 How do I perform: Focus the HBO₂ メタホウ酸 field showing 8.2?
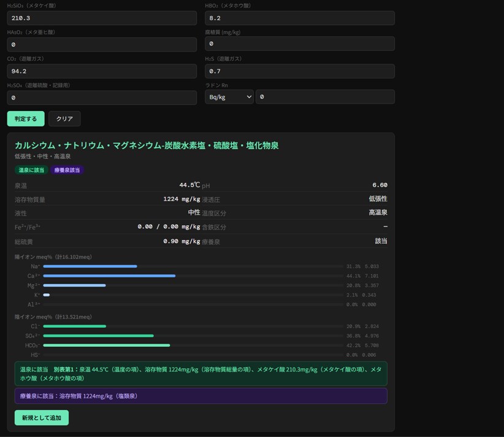(300, 18)
